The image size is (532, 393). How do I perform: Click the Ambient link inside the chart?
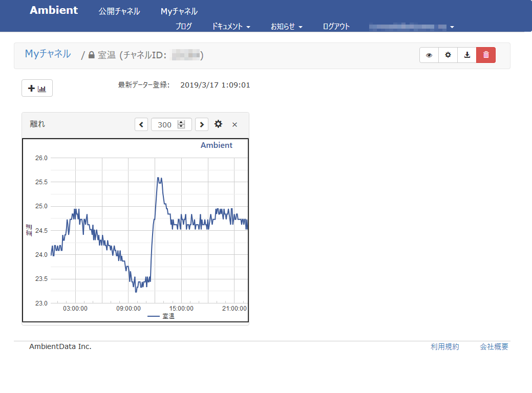[x=217, y=145]
